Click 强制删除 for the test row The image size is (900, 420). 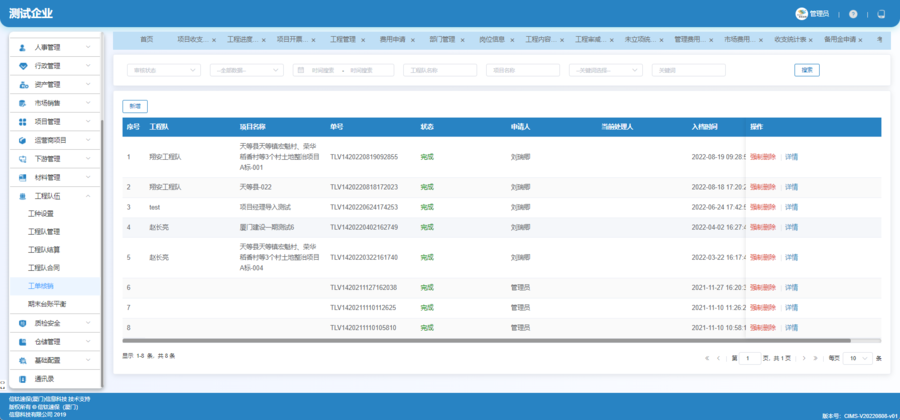pyautogui.click(x=763, y=207)
